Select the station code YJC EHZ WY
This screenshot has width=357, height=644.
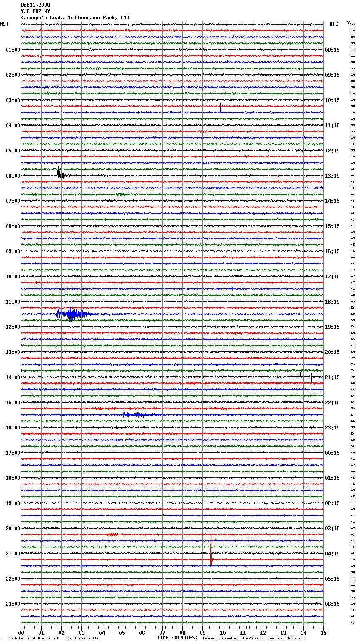(x=35, y=11)
